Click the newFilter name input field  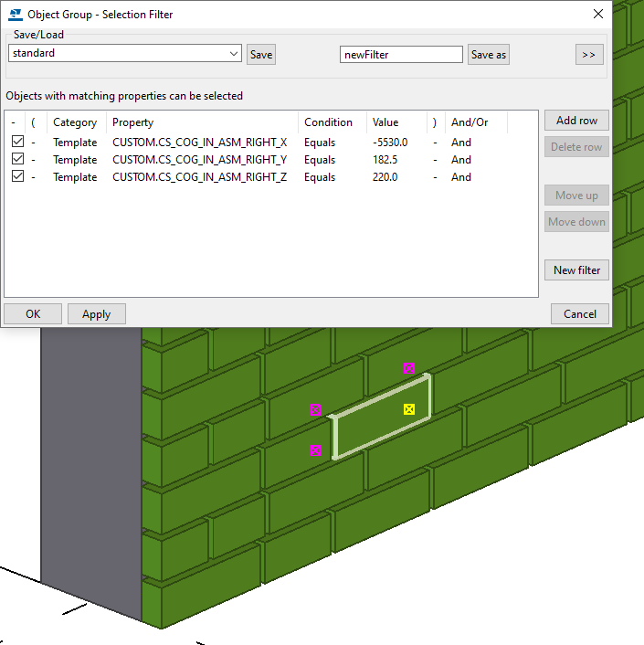point(401,55)
